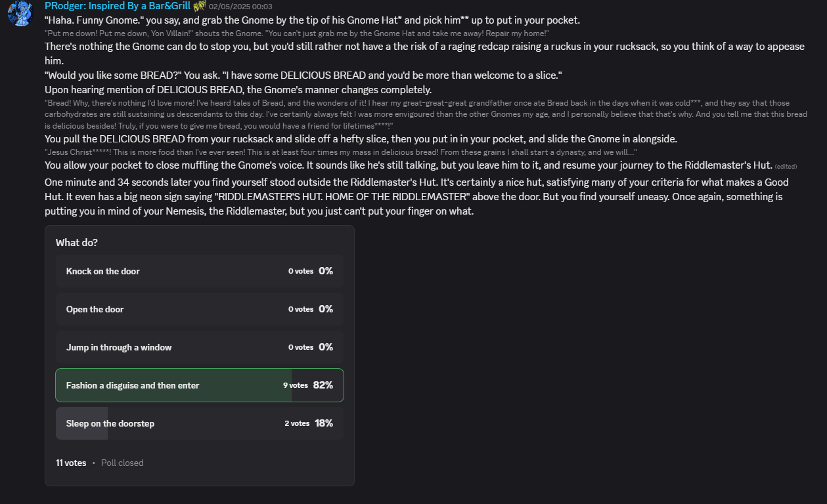The height and width of the screenshot is (504, 827).
Task: Click the message timestamp 02/05/2025 00:03
Action: pos(240,7)
